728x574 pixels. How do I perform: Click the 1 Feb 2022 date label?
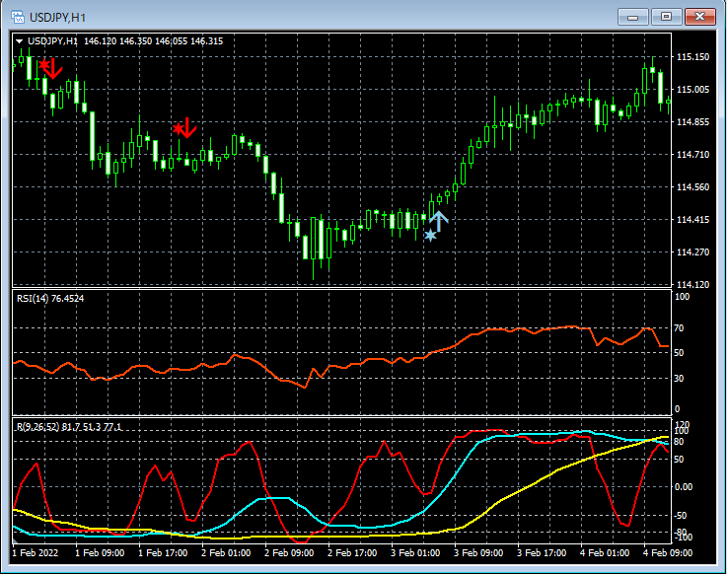coord(35,553)
